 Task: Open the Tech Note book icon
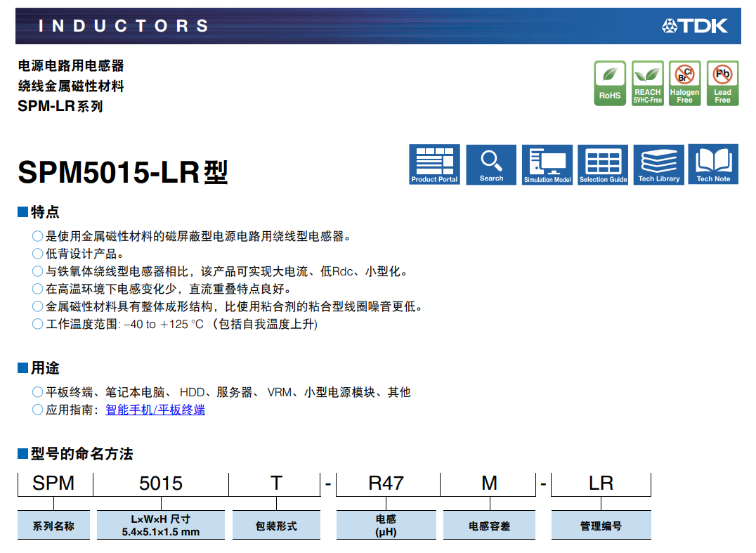click(714, 164)
